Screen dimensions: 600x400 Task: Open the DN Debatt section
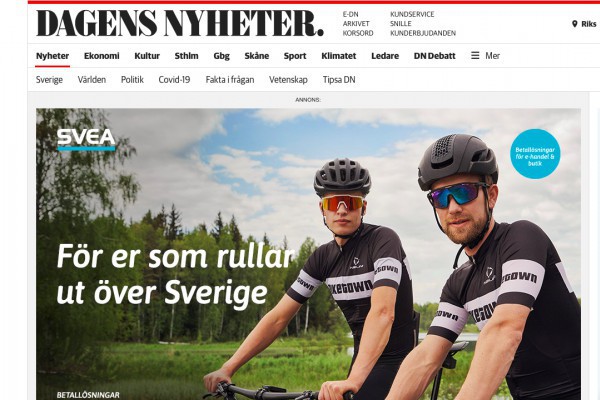tap(434, 56)
